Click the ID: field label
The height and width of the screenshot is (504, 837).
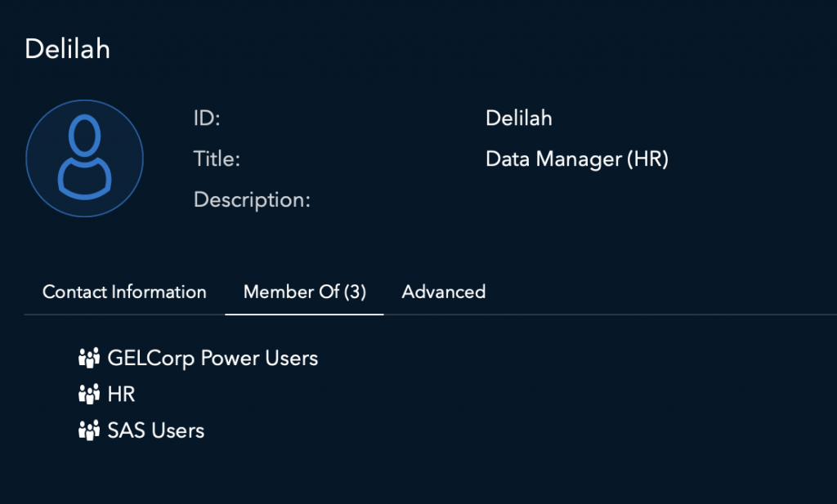[x=207, y=118]
